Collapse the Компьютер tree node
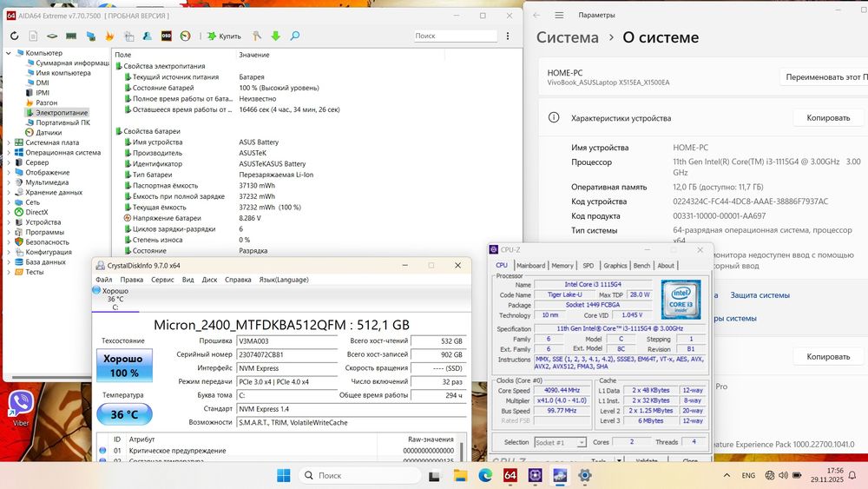The image size is (868, 489). point(9,53)
